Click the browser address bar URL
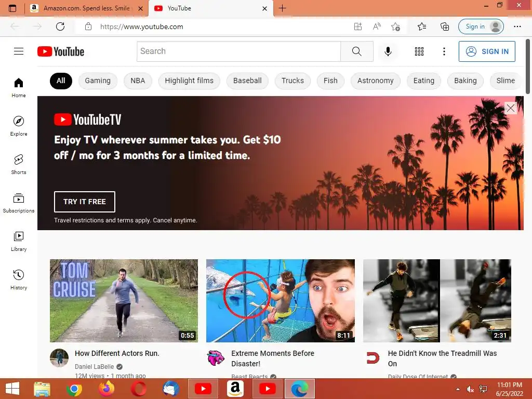Image resolution: width=532 pixels, height=399 pixels. tap(141, 26)
